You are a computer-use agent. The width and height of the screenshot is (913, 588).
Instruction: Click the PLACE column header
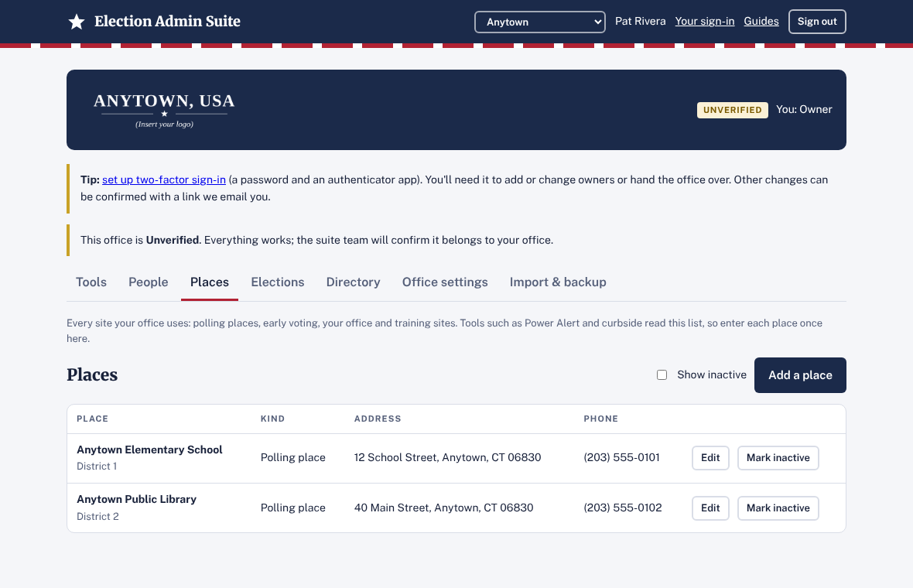click(x=93, y=419)
